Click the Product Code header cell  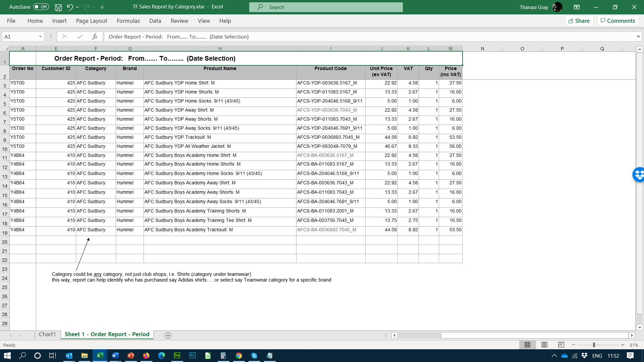point(331,72)
